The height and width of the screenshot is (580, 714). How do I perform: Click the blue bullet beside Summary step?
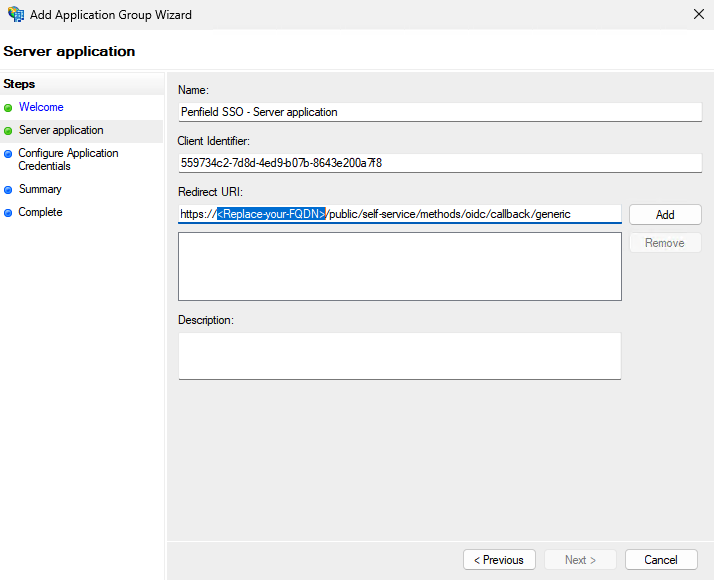[x=8, y=190]
